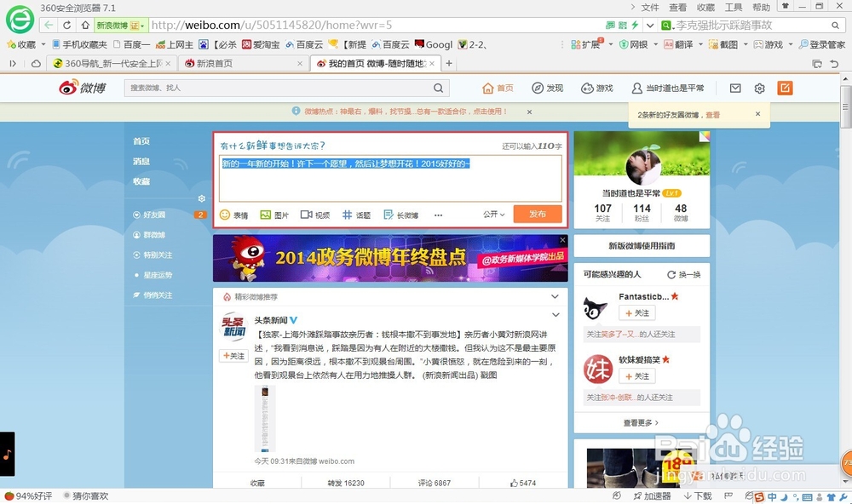This screenshot has width=852, height=504.
Task: Open the settings gear in Weibo header
Action: click(760, 88)
